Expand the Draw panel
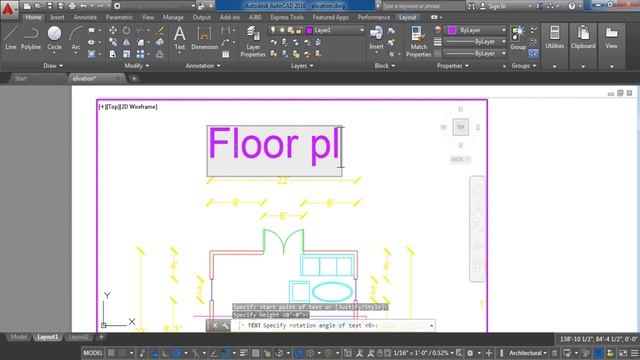The height and width of the screenshot is (360, 640). 53,66
